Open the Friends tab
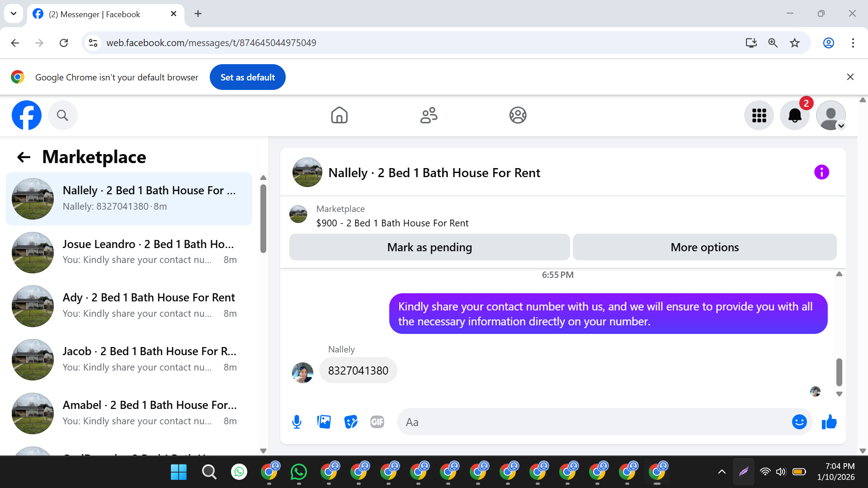Screen dimensions: 868x488 [429, 115]
